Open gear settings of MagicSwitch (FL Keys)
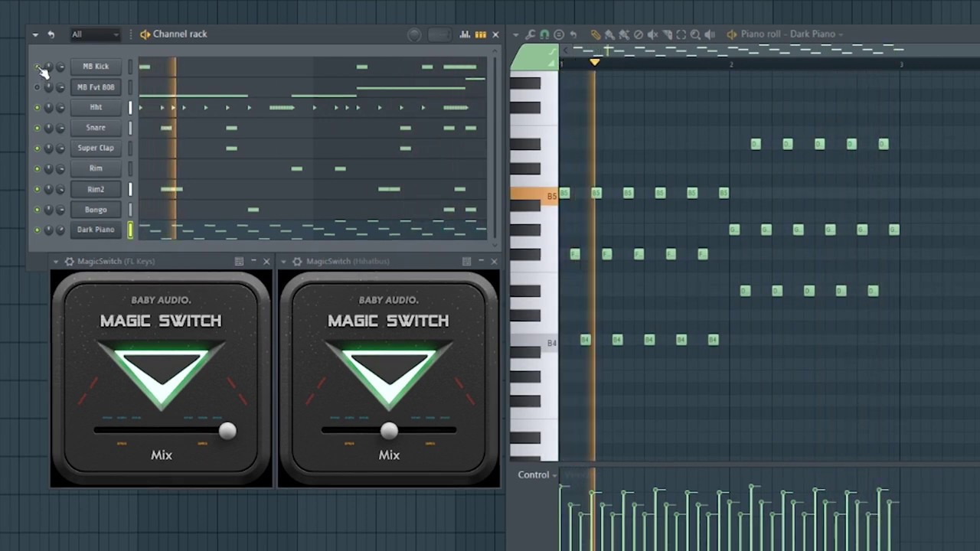 pos(69,262)
